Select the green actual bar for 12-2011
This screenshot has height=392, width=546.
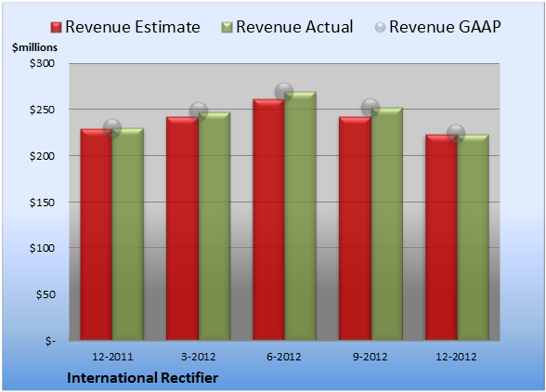(x=128, y=234)
